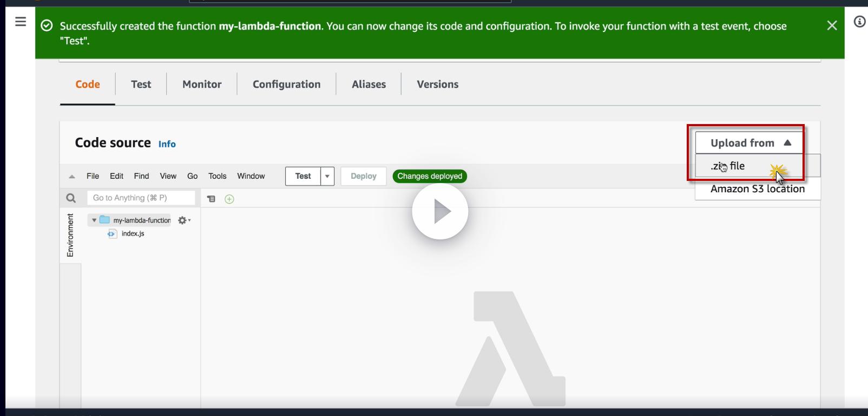This screenshot has width=868, height=416.
Task: Click the Changes deployed status badge
Action: coord(430,176)
